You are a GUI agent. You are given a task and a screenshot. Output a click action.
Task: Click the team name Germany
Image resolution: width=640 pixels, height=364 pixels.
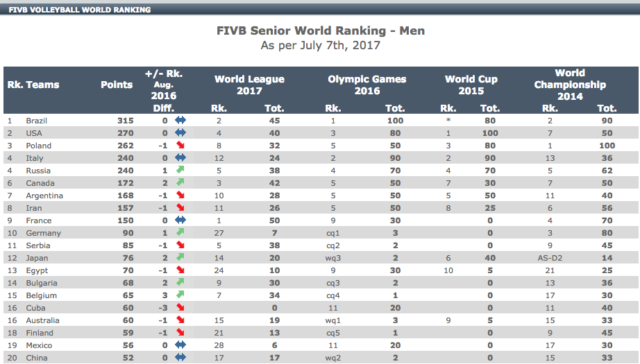pyautogui.click(x=43, y=233)
